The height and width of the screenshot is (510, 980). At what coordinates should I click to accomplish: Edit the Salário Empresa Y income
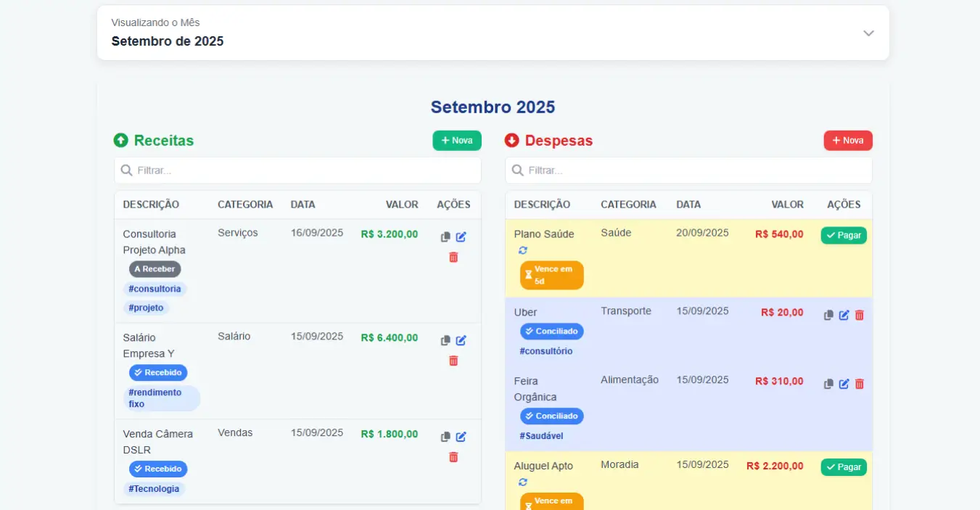click(461, 340)
